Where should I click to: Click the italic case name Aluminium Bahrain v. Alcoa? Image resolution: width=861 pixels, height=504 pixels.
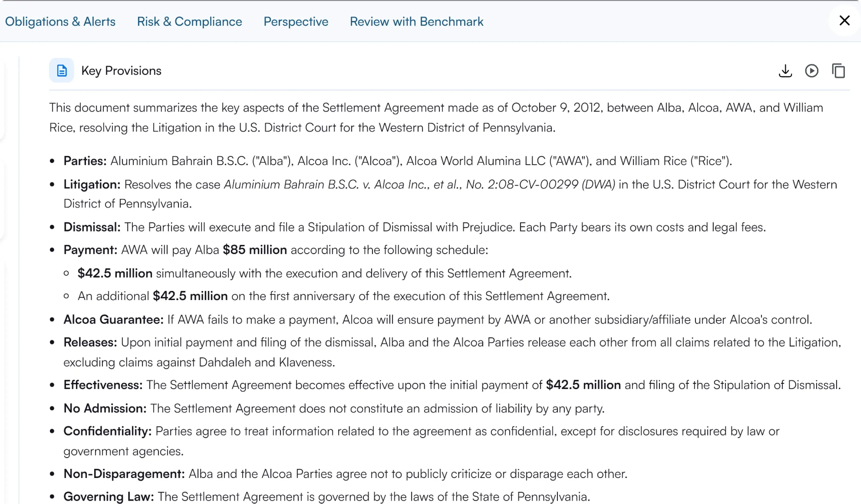pyautogui.click(x=419, y=184)
